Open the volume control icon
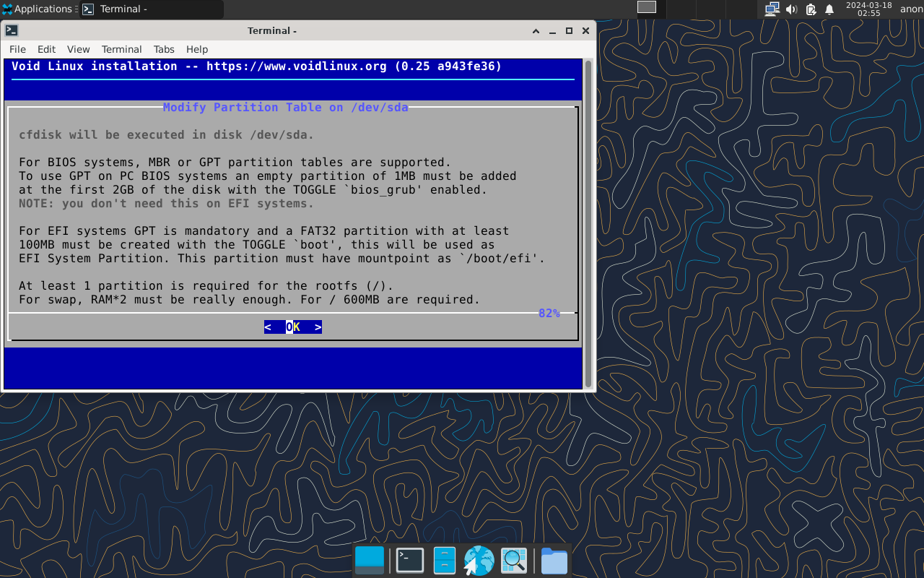924x578 pixels. [x=791, y=9]
